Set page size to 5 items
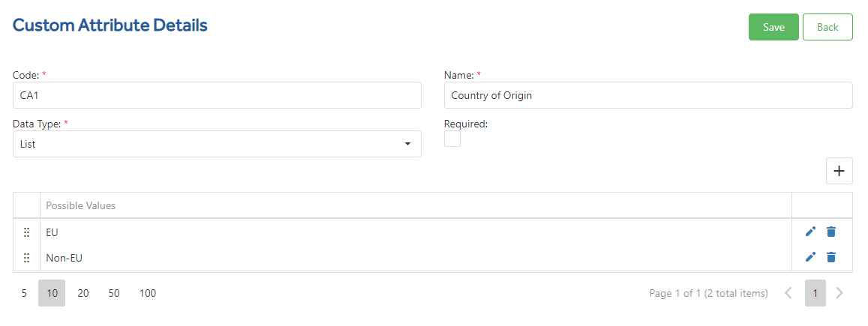868x326 pixels. [x=24, y=294]
